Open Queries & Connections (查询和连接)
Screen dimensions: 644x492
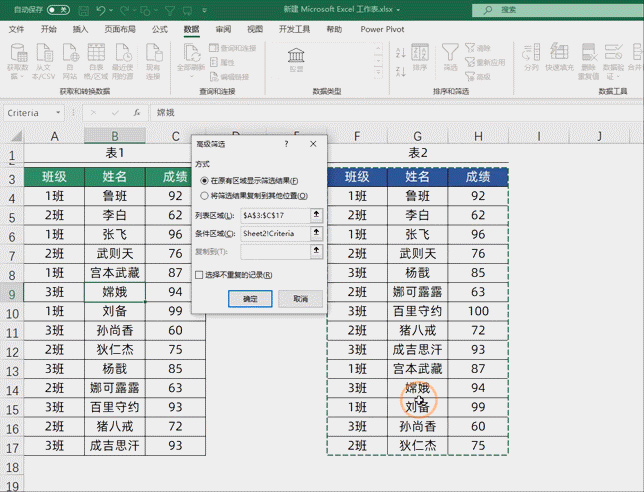point(232,48)
